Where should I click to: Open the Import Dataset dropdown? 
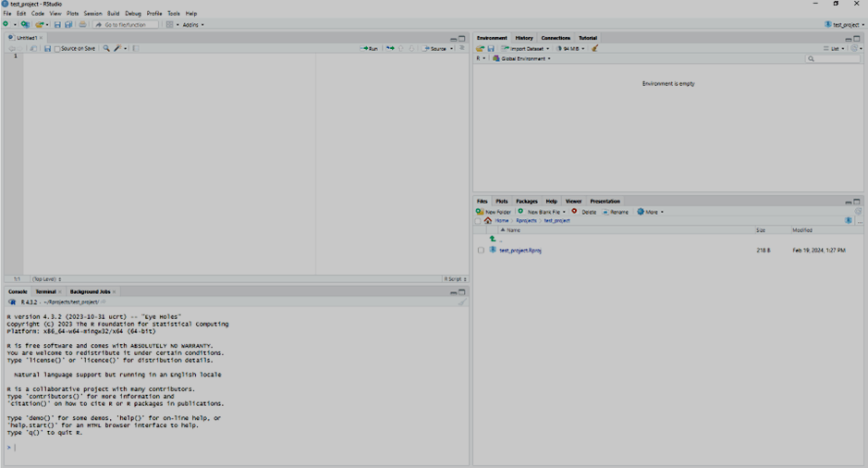coord(525,49)
